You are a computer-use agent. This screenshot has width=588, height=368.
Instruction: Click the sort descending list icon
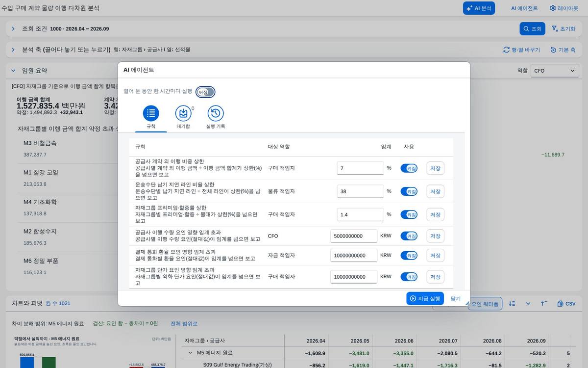pos(512,304)
